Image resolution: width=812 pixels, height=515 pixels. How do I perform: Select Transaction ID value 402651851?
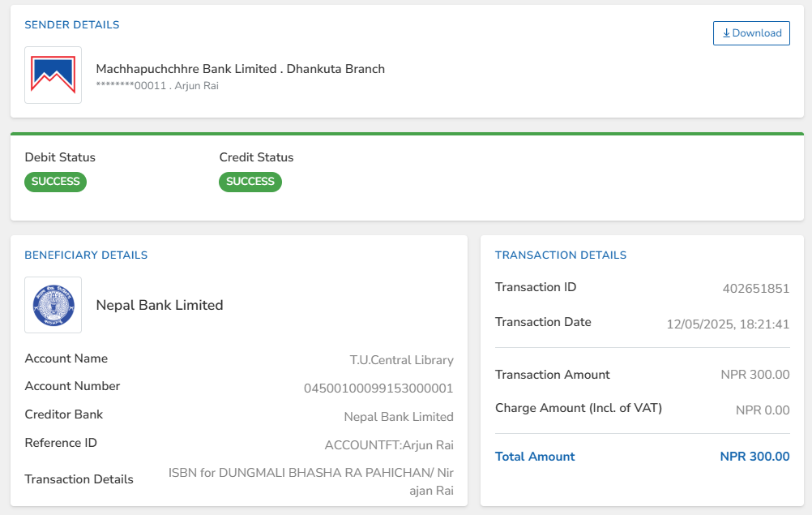coord(756,289)
